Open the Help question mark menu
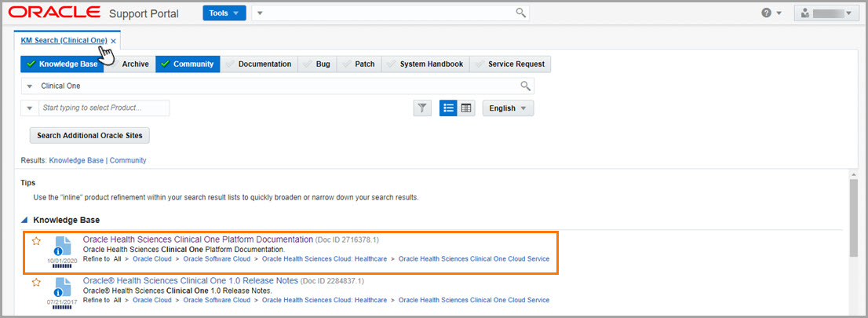This screenshot has width=868, height=318. click(771, 13)
